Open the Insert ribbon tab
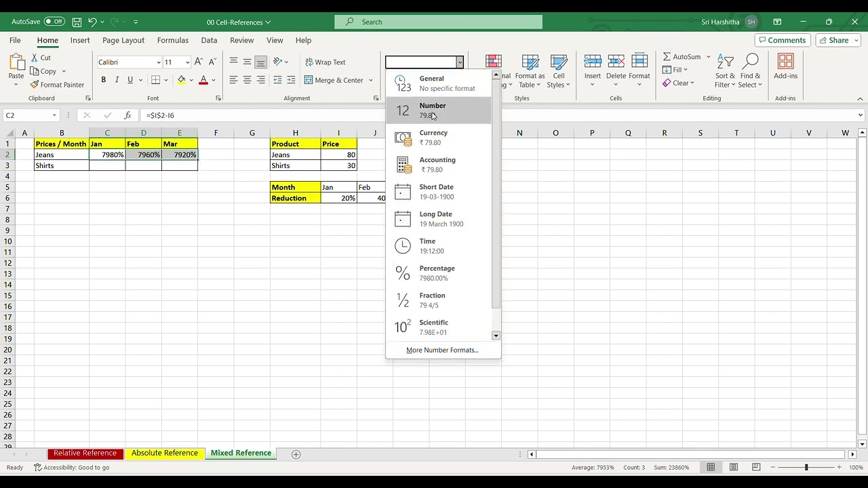 tap(80, 41)
